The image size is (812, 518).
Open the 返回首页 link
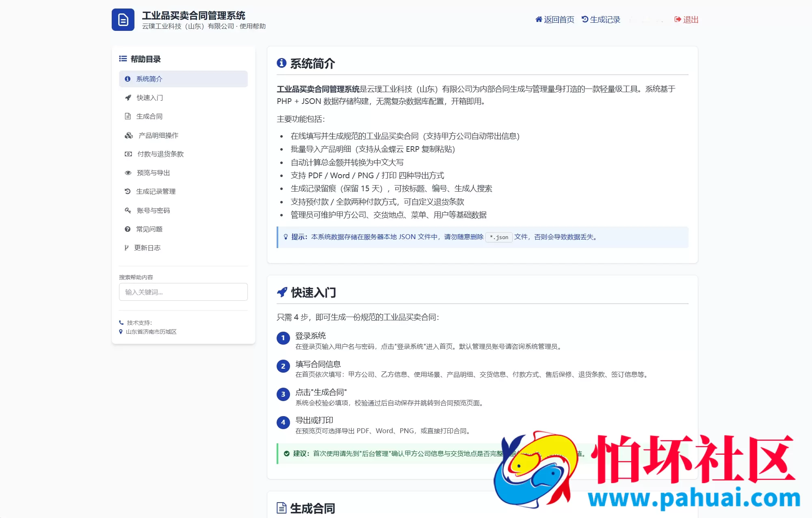pos(554,19)
